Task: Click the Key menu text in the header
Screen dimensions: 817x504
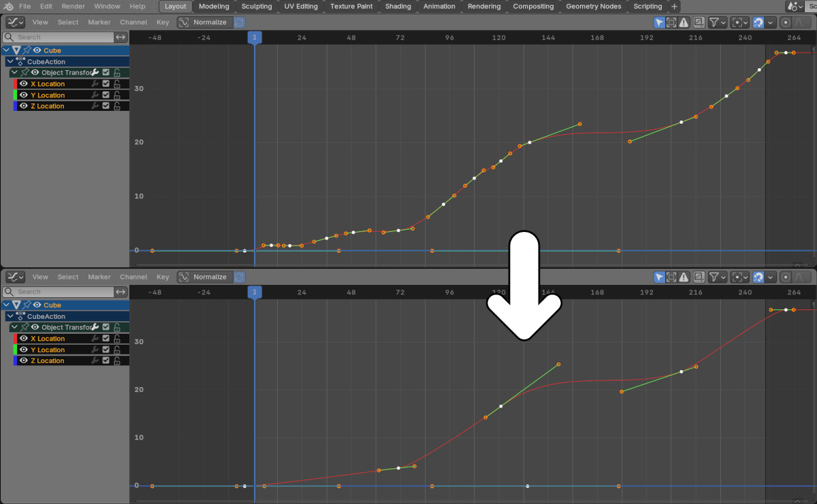Action: (x=163, y=22)
